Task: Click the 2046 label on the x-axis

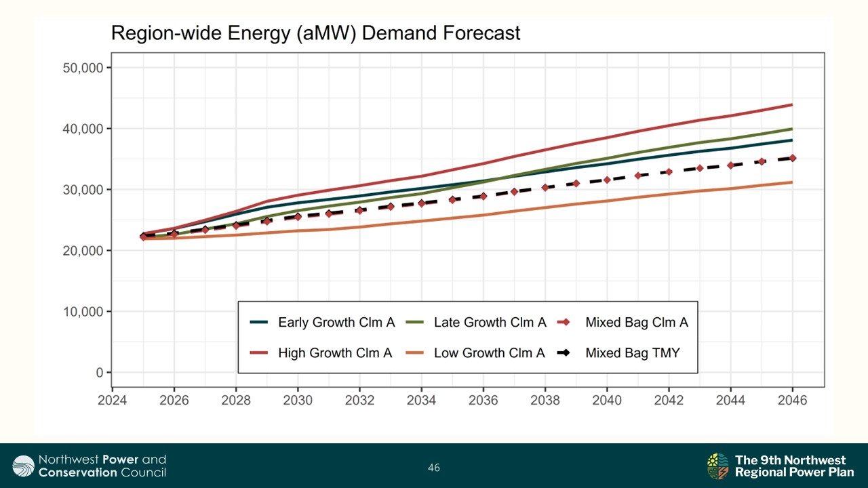Action: point(792,401)
